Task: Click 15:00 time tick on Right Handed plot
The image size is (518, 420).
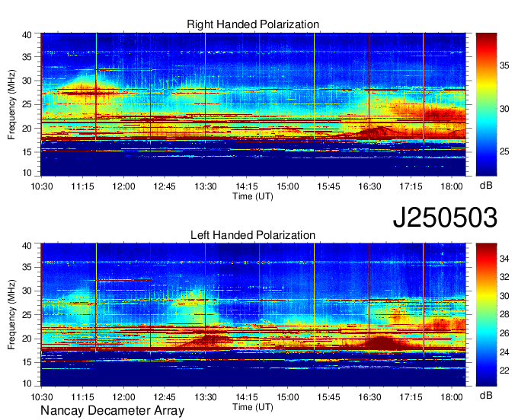Action: [287, 186]
